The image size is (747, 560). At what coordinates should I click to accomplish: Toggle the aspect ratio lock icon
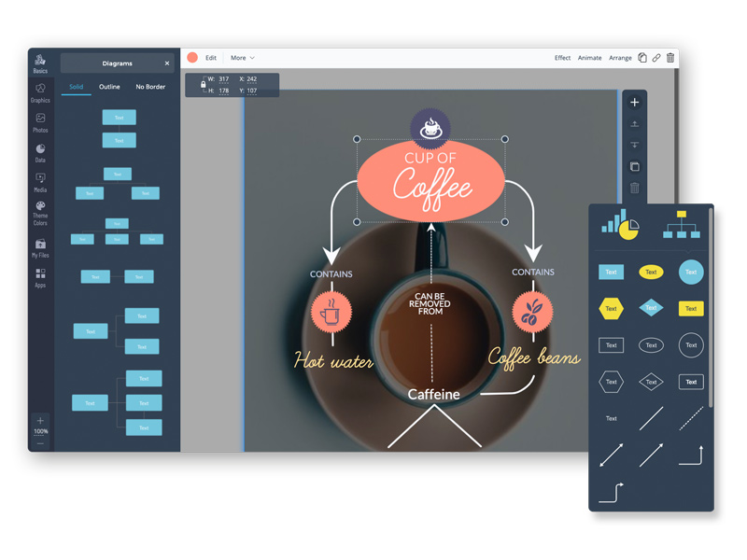click(203, 85)
